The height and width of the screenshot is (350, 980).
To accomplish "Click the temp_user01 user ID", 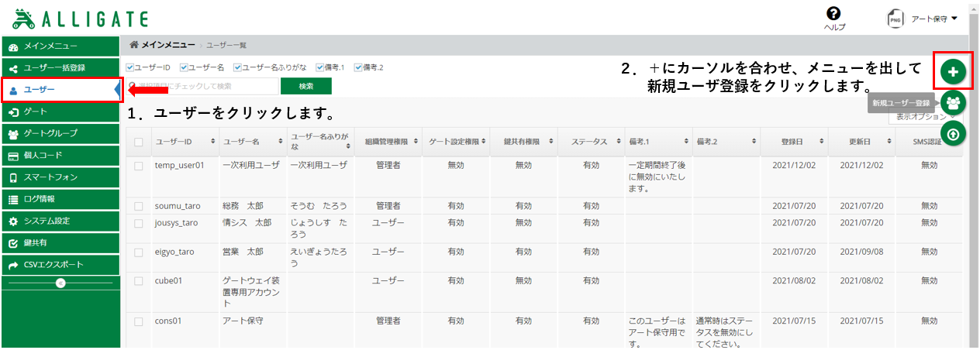I will click(179, 165).
